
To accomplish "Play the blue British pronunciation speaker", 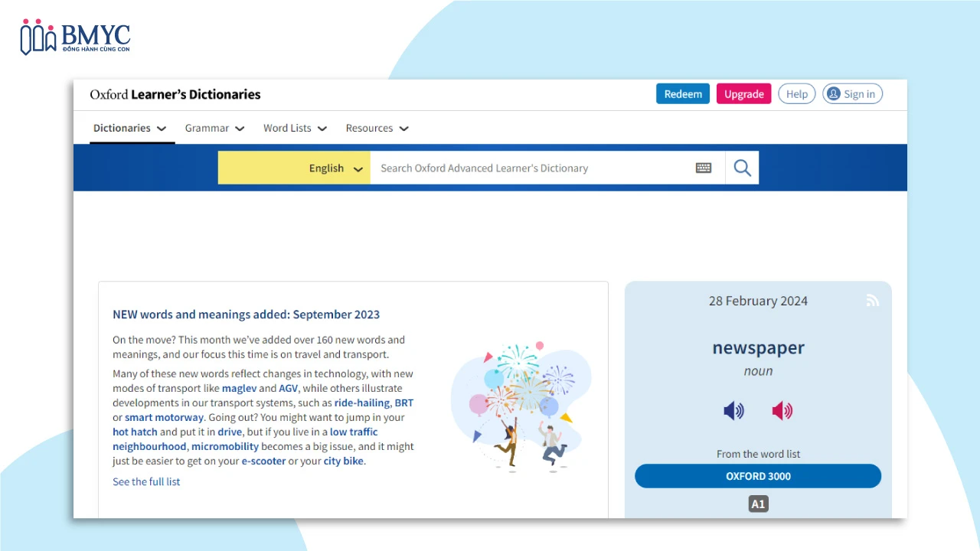I will tap(733, 411).
